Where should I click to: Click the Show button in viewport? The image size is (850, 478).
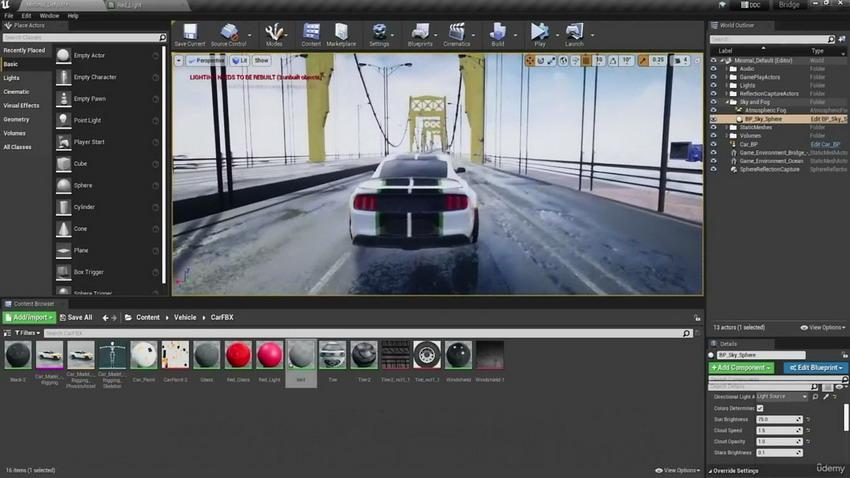(x=261, y=61)
